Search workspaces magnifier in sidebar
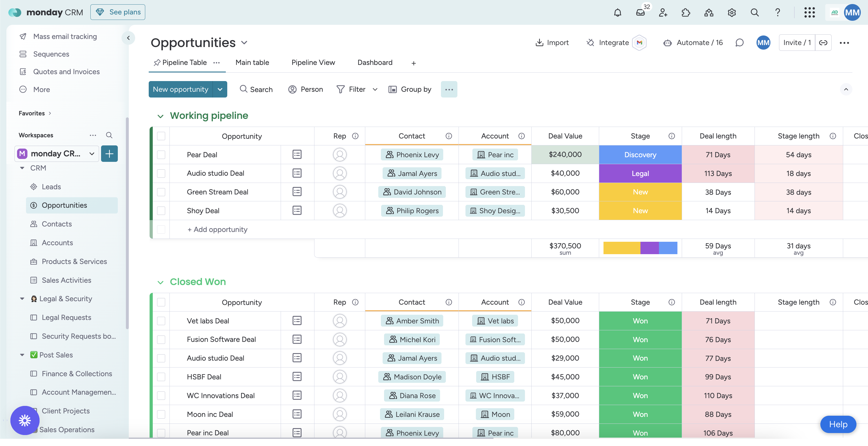868x446 pixels. click(109, 135)
